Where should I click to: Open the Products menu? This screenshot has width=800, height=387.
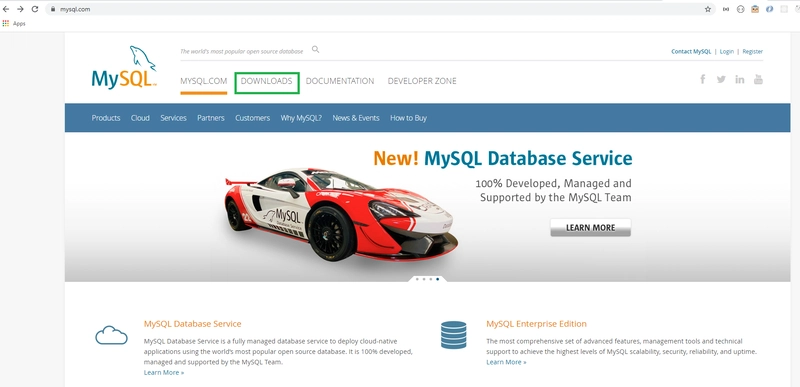click(106, 118)
